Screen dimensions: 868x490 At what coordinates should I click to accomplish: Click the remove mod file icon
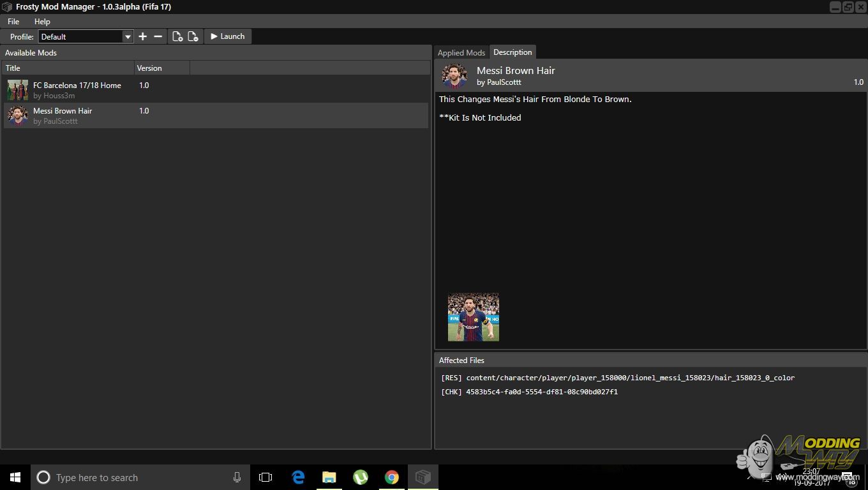point(193,36)
